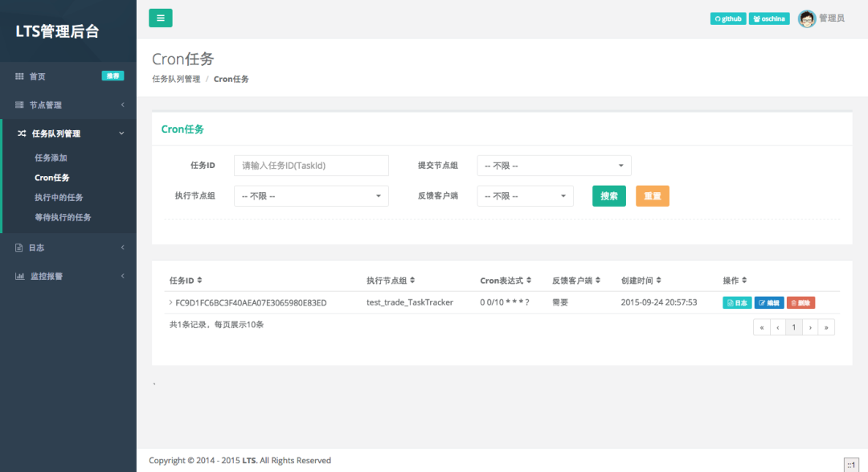Viewport: 868px width, 472px height.
Task: Sort table by 反馈客户端 column header
Action: click(x=575, y=281)
